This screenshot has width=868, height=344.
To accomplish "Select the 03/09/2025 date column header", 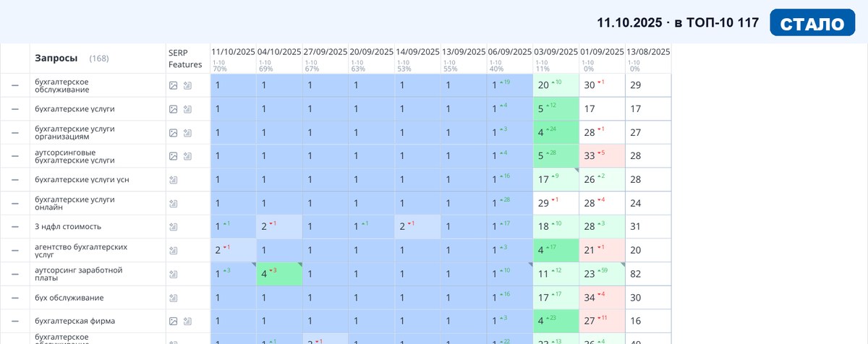I will [556, 52].
